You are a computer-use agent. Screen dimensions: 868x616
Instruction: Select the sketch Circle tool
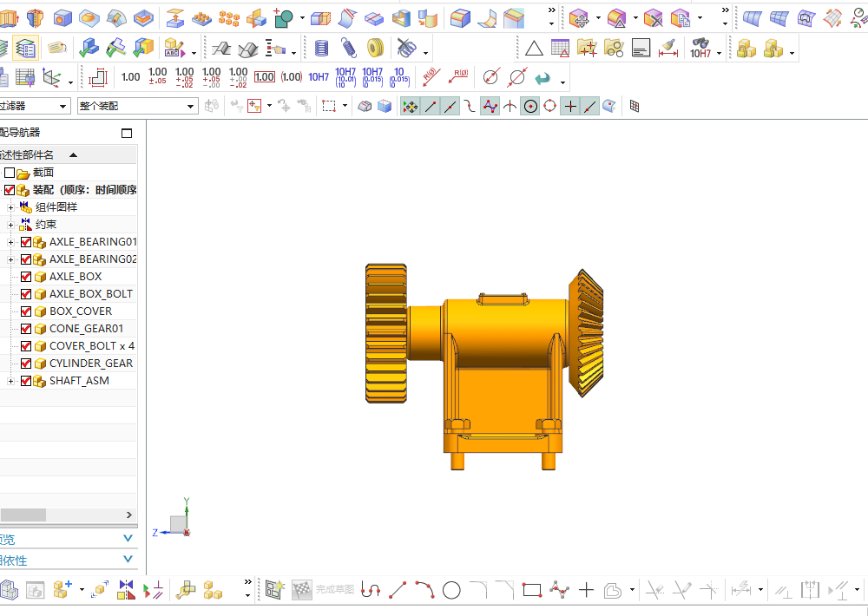pos(451,591)
